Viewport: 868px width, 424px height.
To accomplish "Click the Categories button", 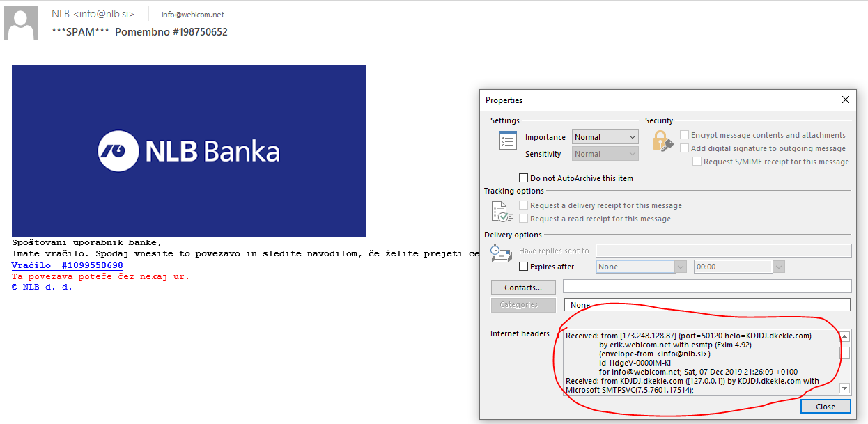I will click(524, 305).
